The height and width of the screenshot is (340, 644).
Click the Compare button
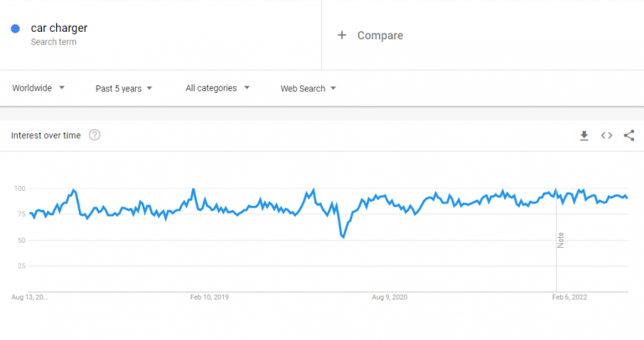pyautogui.click(x=379, y=35)
